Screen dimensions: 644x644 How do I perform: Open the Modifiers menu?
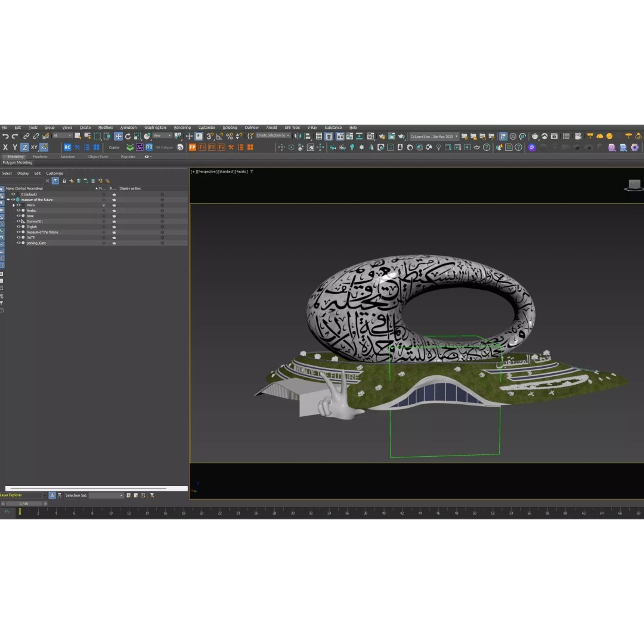click(106, 128)
